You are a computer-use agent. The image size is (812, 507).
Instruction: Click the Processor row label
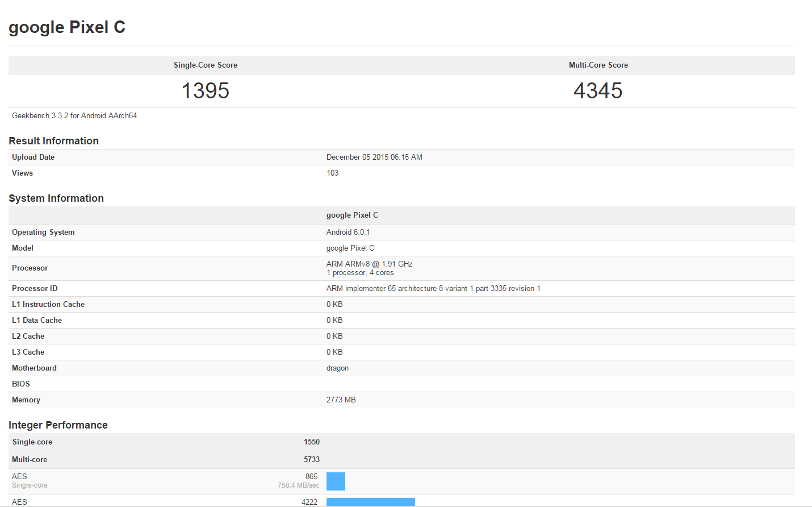pyautogui.click(x=30, y=268)
